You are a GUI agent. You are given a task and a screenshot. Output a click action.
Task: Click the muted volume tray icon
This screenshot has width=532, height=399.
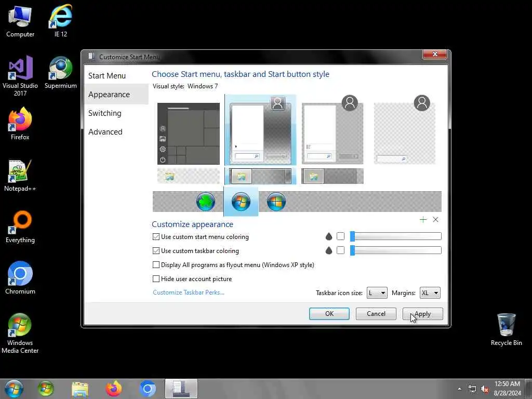click(x=485, y=389)
